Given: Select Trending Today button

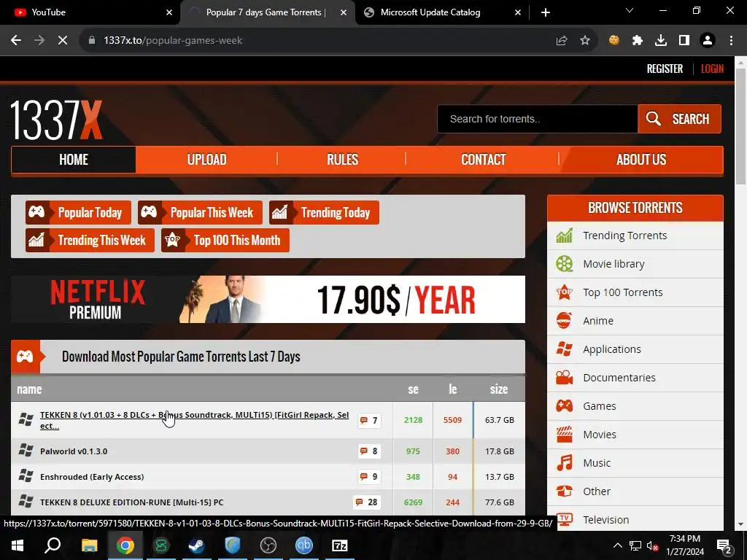Looking at the screenshot, I should click(324, 212).
